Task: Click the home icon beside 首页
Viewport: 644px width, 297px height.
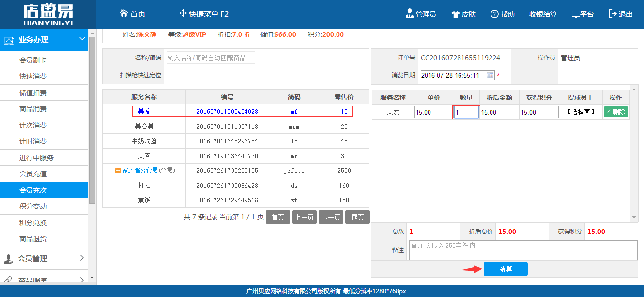Action: coord(124,14)
